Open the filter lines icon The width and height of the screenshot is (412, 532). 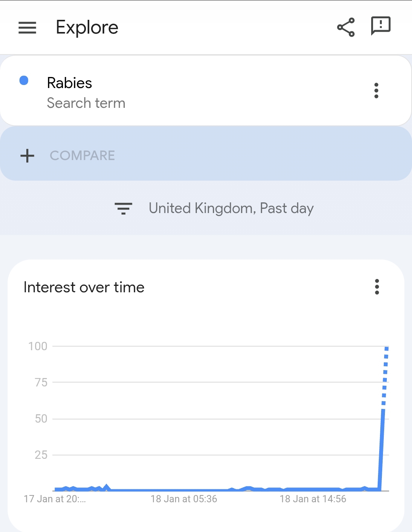coord(123,208)
